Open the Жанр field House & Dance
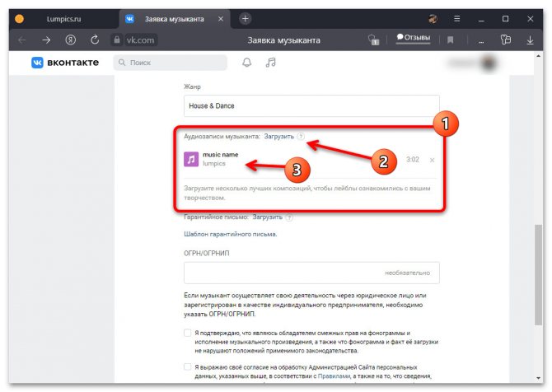Viewport: 552px width, 392px height. point(311,105)
